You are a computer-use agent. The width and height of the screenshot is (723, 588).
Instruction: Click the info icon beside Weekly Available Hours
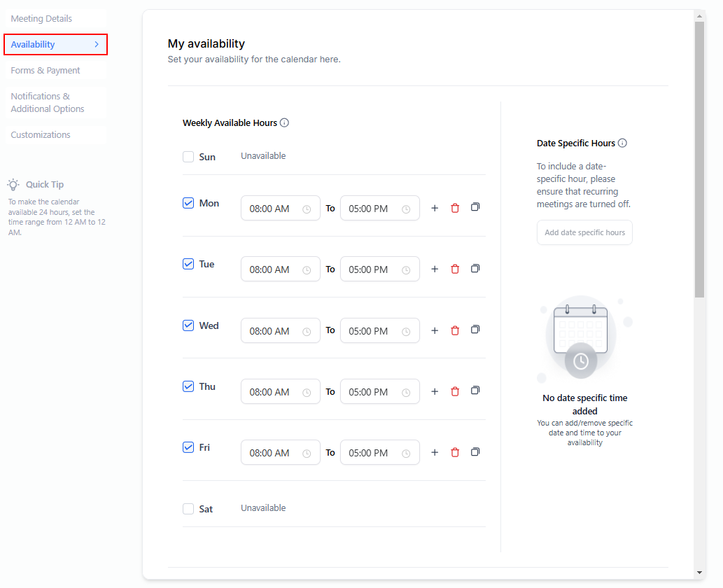pyautogui.click(x=284, y=123)
